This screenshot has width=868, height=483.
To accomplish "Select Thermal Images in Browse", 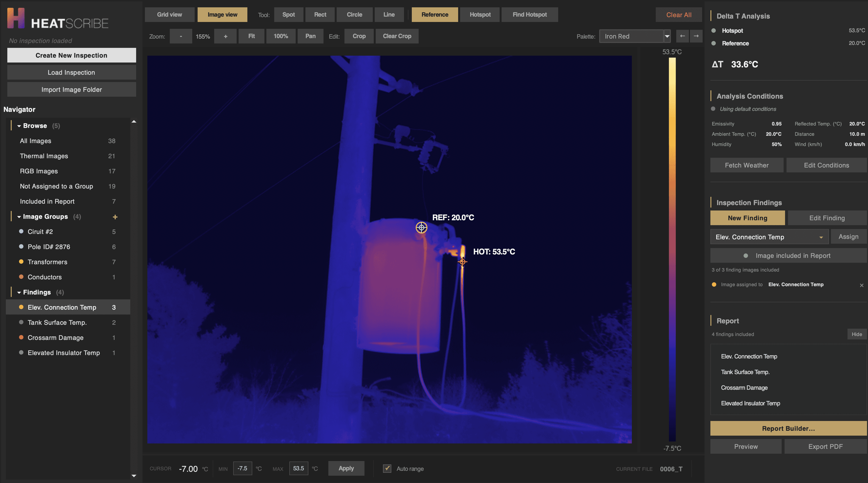I will [x=68, y=156].
